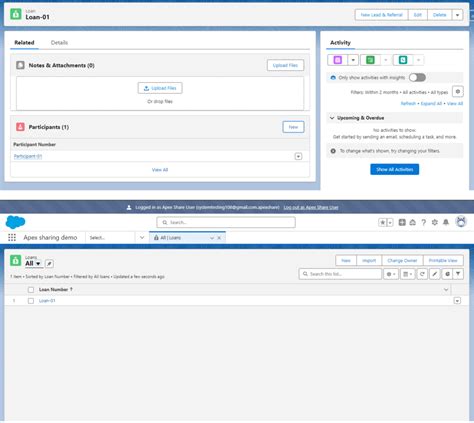Click the Edit button on Loan-01
The width and height of the screenshot is (474, 423).
coord(418,15)
